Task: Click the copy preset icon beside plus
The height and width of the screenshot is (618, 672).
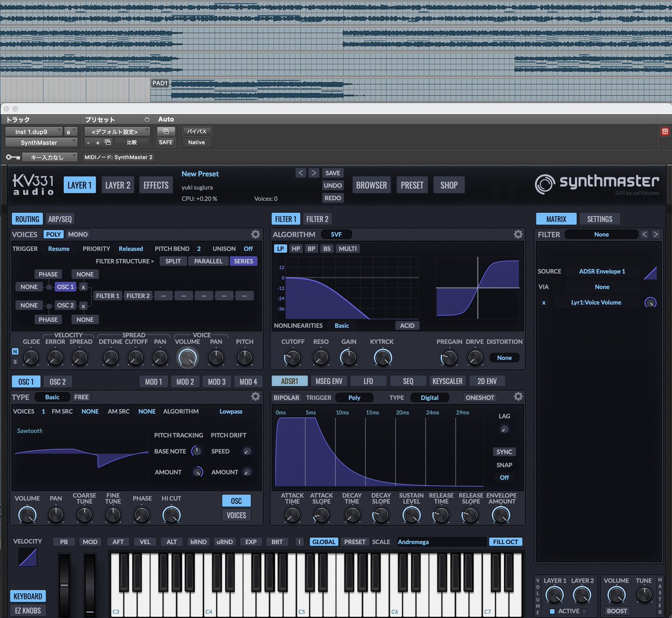Action: point(108,142)
